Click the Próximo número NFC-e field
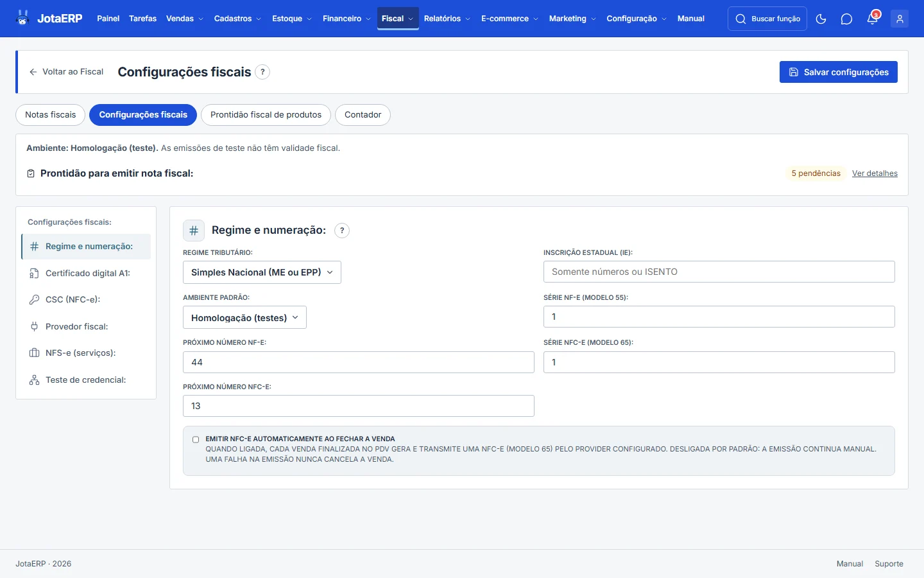 point(359,406)
